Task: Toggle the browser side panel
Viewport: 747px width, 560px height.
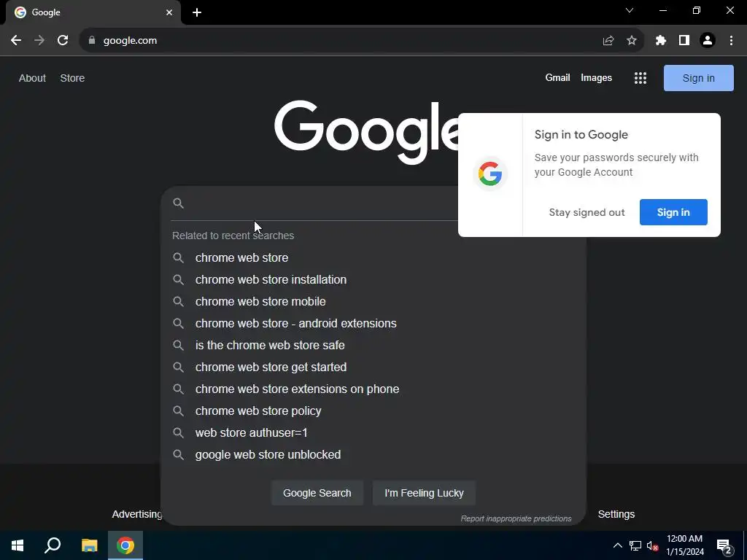Action: point(684,41)
